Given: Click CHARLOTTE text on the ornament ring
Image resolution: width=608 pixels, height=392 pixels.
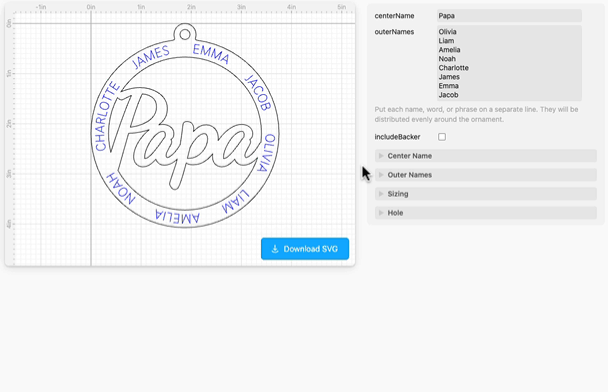Looking at the screenshot, I should coord(106,116).
